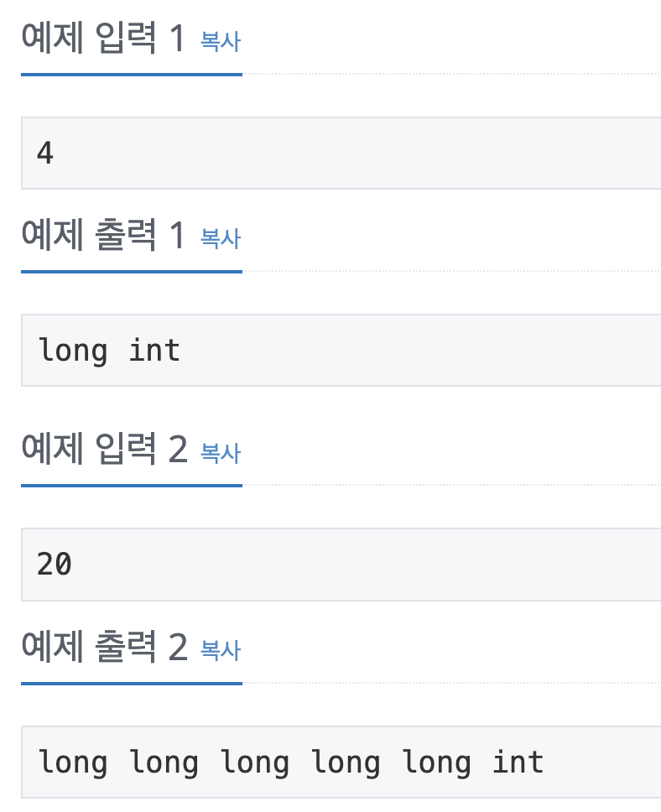Screen dimensions: 661x812
Task: Click the number 20 in the second input
Action: pyautogui.click(x=54, y=564)
